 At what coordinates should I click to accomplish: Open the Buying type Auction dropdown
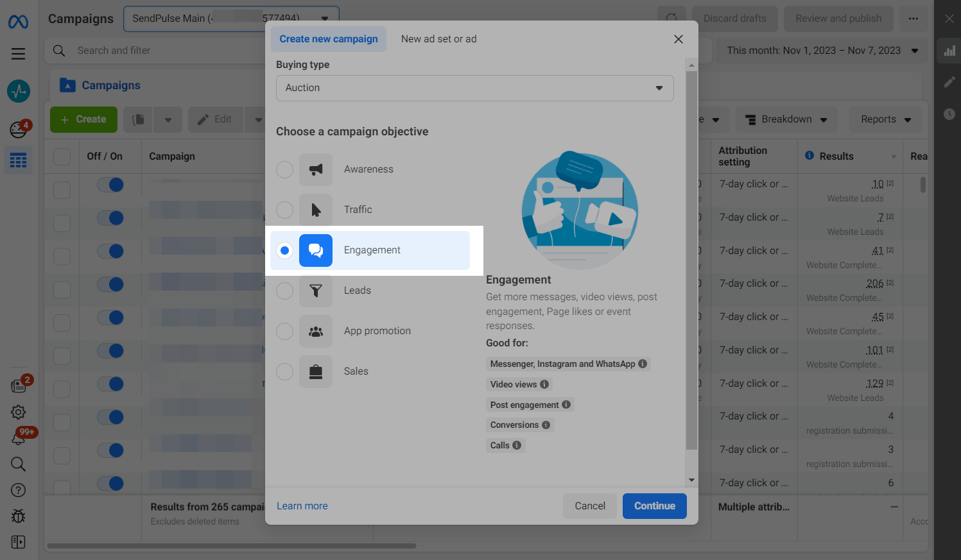pyautogui.click(x=474, y=88)
